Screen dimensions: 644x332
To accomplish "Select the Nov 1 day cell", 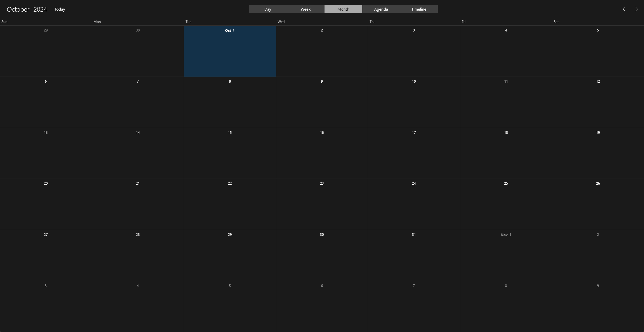I will (506, 256).
